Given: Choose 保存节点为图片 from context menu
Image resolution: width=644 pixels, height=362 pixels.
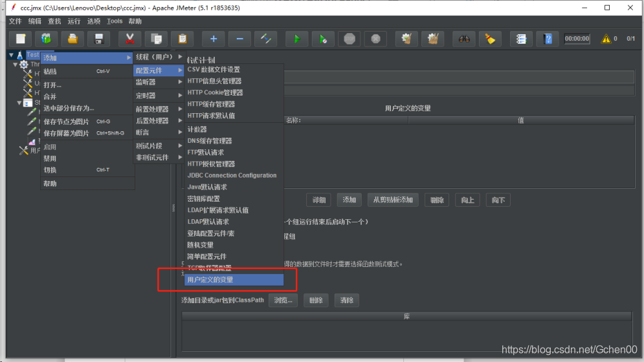Looking at the screenshot, I should (x=87, y=122).
